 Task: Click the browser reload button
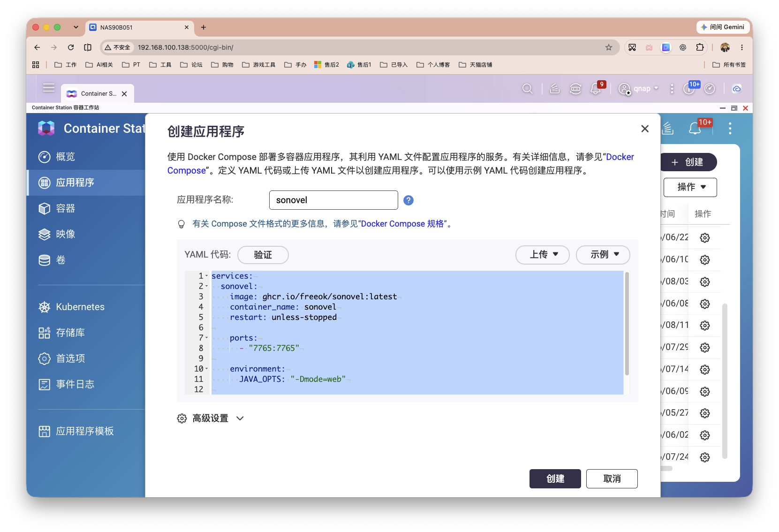tap(71, 47)
